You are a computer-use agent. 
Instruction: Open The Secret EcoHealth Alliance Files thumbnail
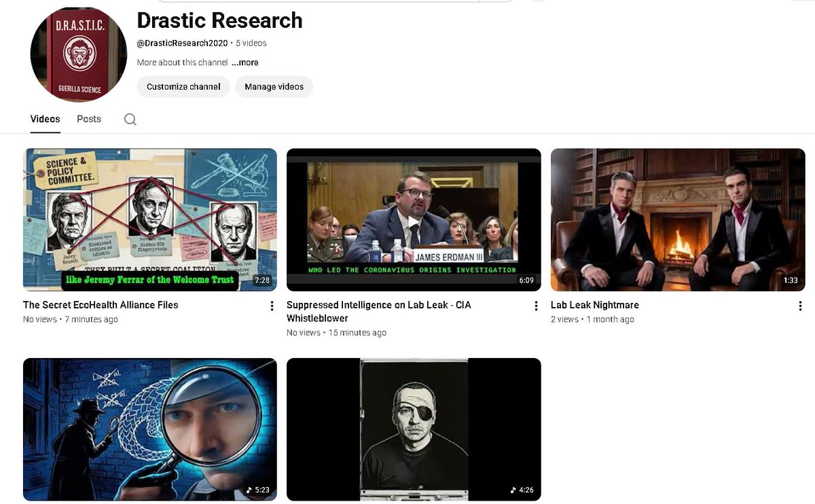(150, 220)
